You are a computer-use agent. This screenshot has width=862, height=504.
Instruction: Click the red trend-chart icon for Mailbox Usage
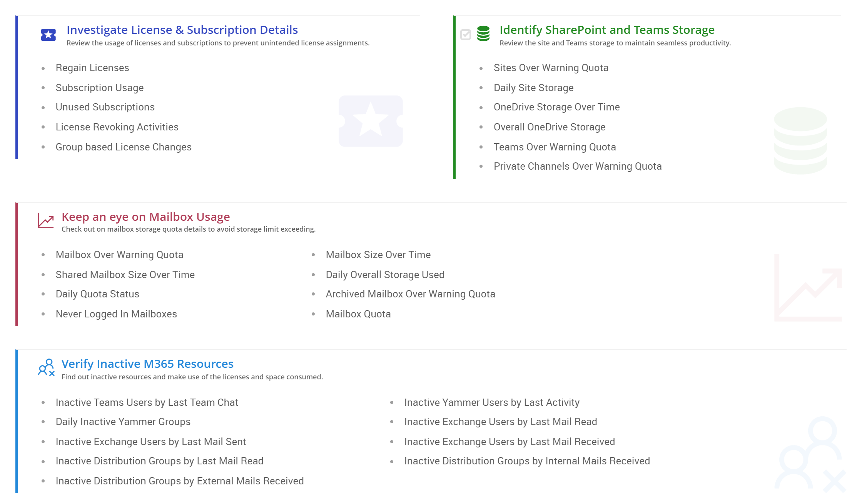click(45, 221)
